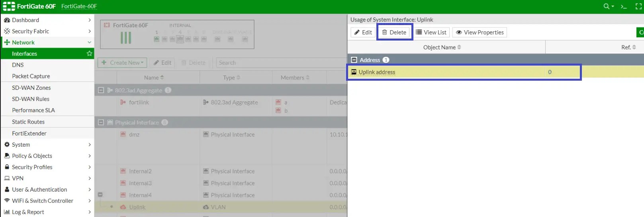Sort by Object Name arrows

tap(459, 47)
